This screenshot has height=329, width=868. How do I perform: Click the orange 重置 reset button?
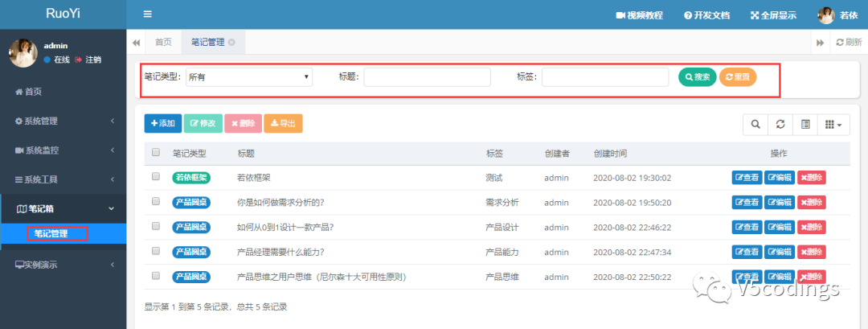pos(738,77)
